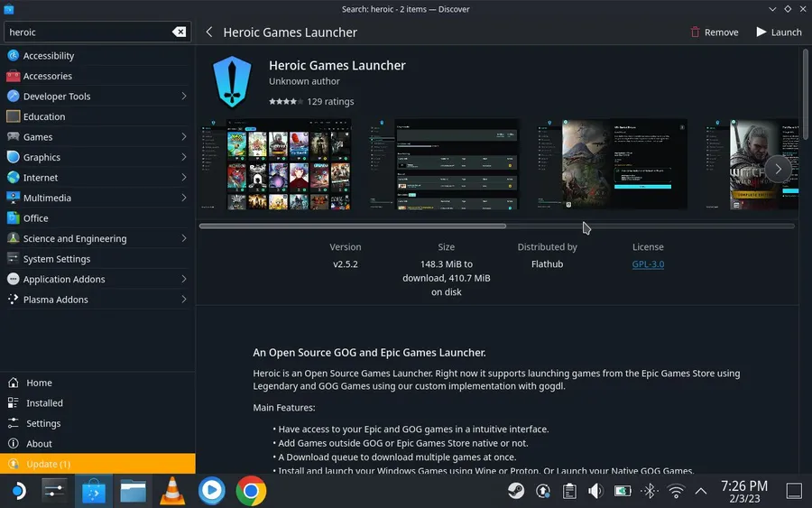This screenshot has width=812, height=508.
Task: Click the updates tray icon
Action: click(543, 490)
